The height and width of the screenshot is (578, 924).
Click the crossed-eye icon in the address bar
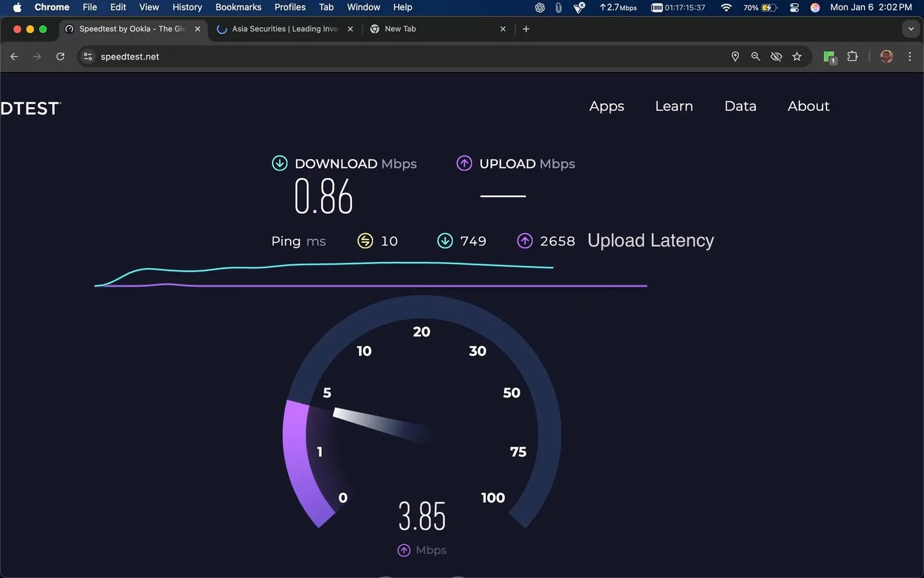pyautogui.click(x=776, y=56)
